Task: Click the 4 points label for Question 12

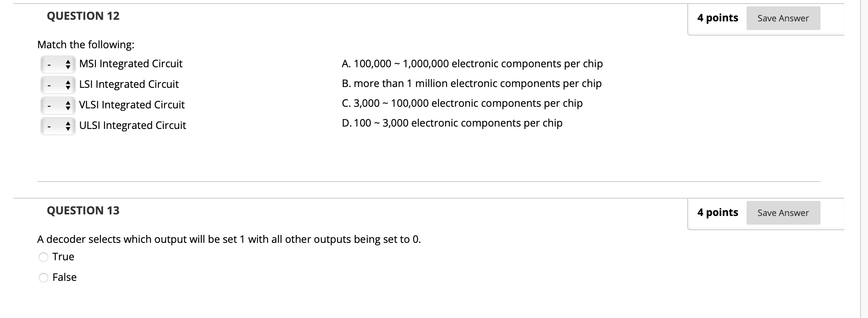Action: coord(718,17)
